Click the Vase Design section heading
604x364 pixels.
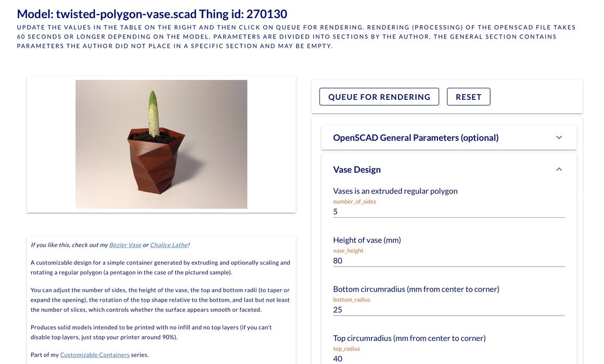click(357, 170)
